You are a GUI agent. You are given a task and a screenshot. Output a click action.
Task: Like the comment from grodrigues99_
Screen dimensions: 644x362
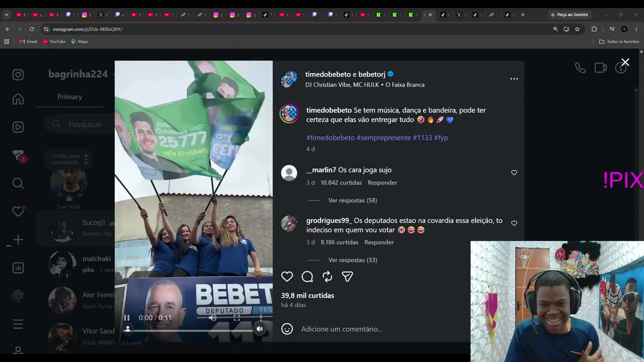tap(514, 223)
